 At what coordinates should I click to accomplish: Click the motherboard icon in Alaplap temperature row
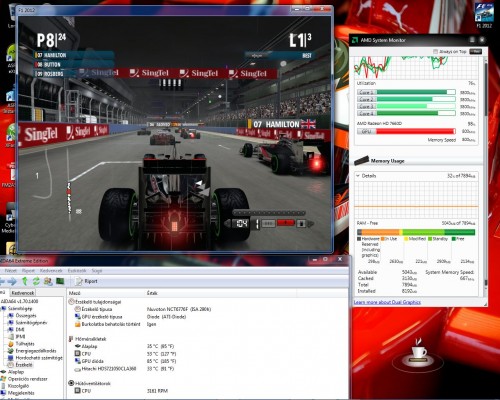point(78,346)
